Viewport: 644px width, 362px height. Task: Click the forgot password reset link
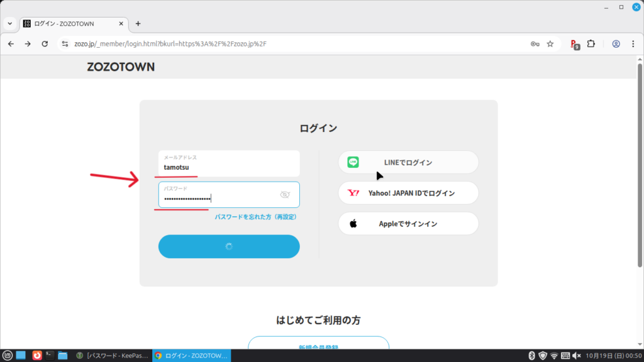pos(255,216)
